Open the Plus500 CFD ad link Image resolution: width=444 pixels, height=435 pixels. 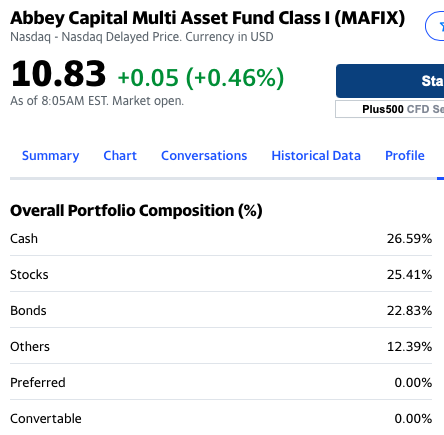tap(390, 109)
